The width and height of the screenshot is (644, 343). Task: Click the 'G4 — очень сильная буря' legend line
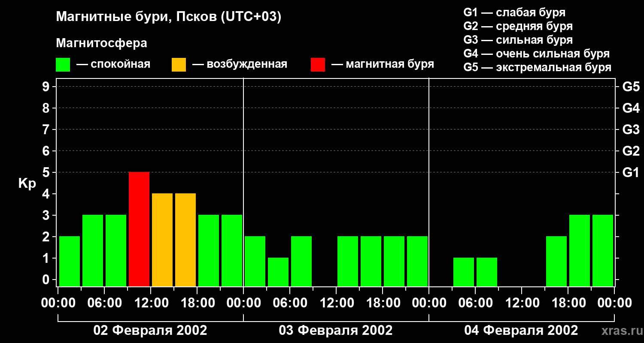[x=536, y=54]
